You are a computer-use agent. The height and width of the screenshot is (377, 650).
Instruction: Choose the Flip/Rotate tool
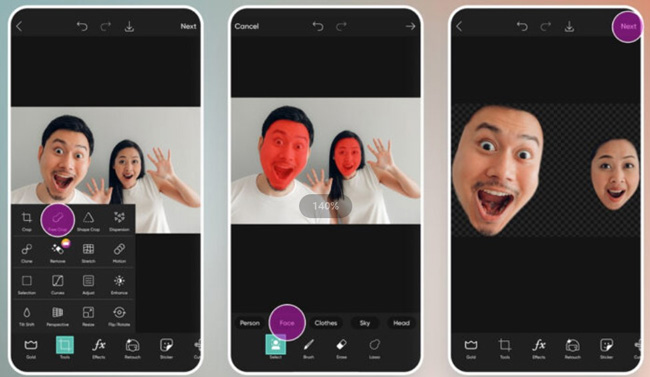(119, 316)
